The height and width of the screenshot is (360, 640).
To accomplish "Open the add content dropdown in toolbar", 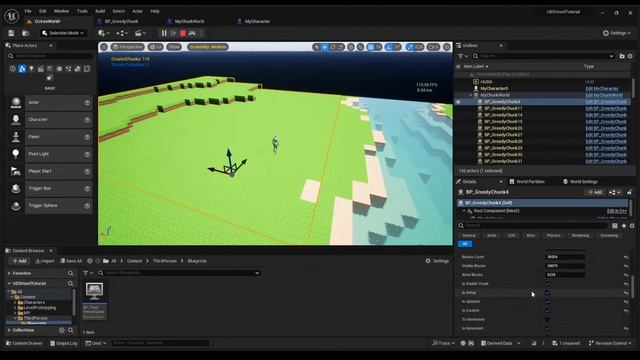I will pyautogui.click(x=104, y=33).
